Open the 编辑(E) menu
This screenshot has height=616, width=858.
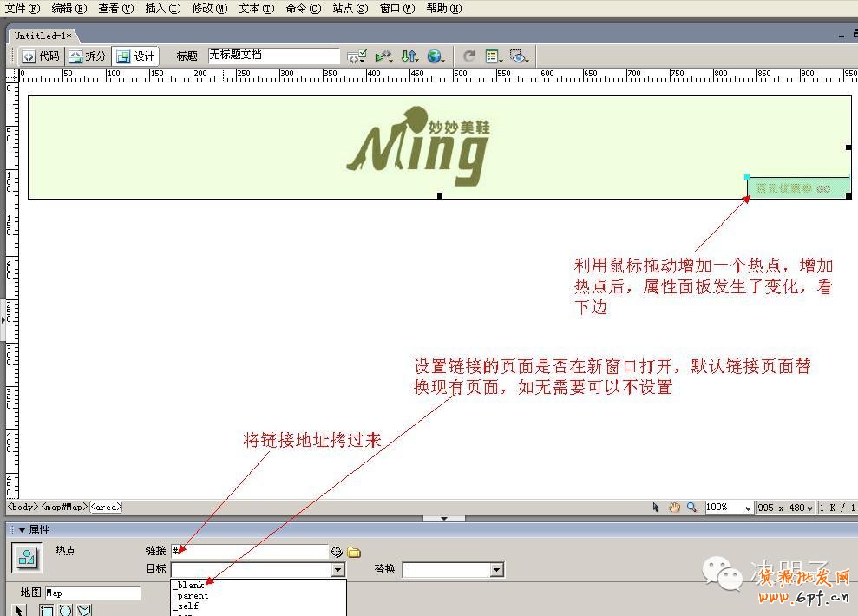point(69,8)
